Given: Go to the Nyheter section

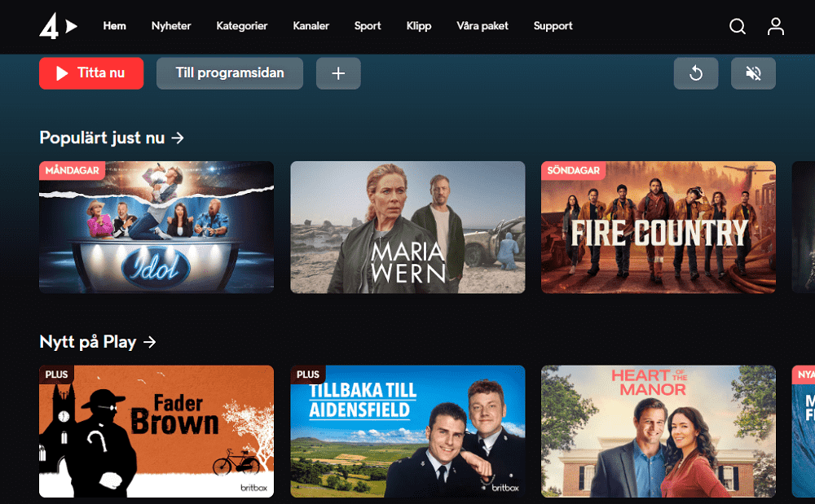Looking at the screenshot, I should (x=171, y=26).
